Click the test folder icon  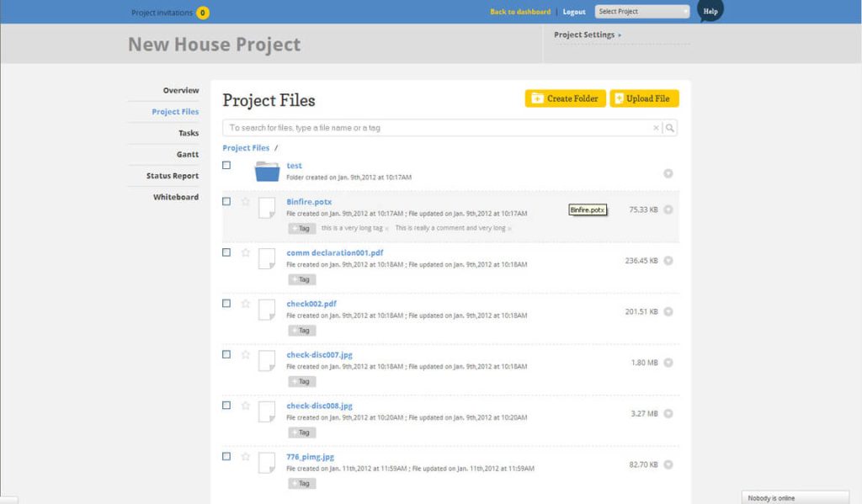pyautogui.click(x=267, y=171)
